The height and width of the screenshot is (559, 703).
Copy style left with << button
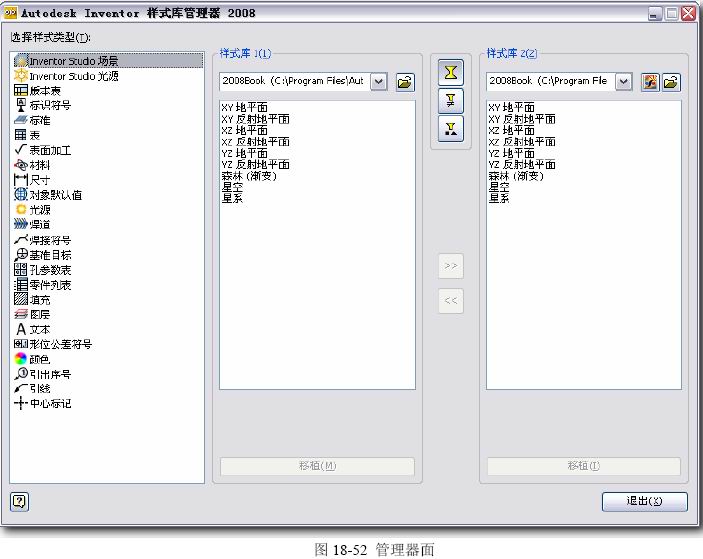click(451, 301)
